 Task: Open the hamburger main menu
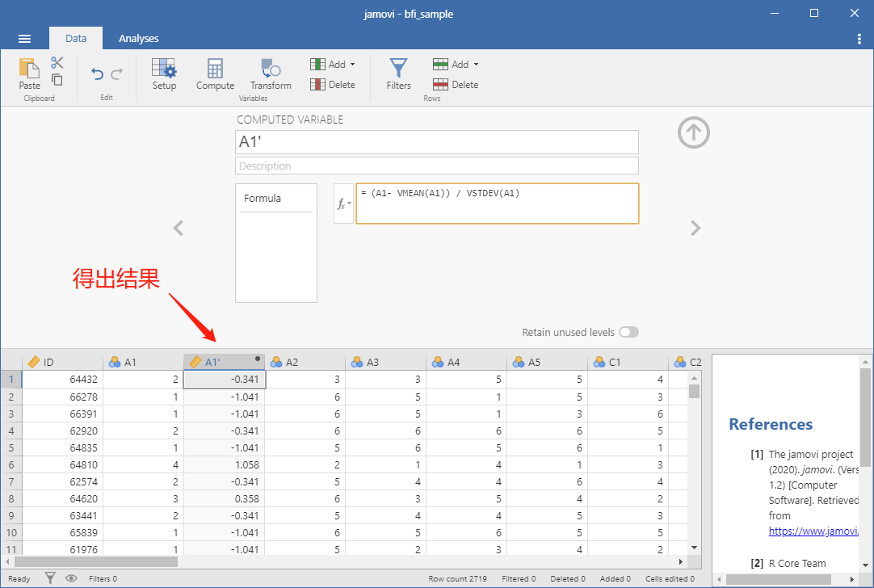[24, 39]
